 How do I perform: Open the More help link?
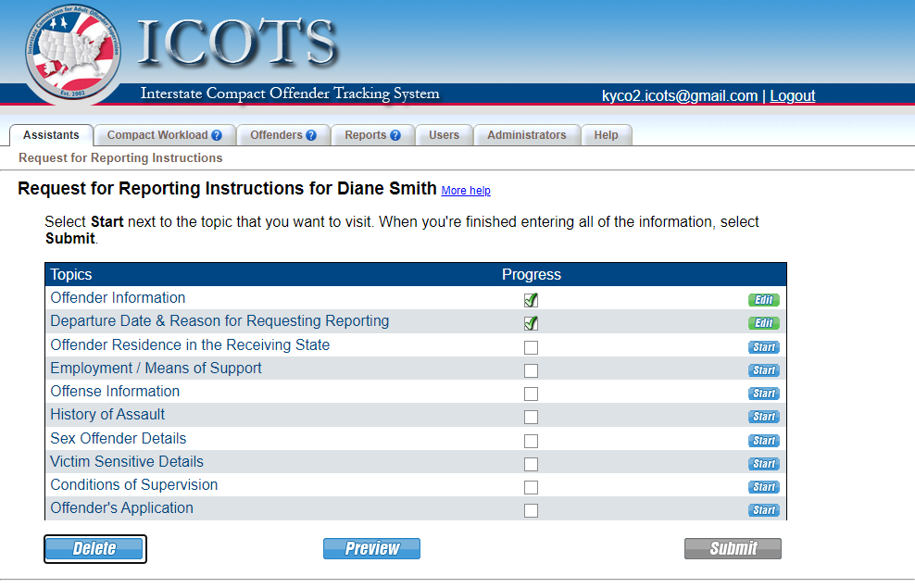coord(466,191)
